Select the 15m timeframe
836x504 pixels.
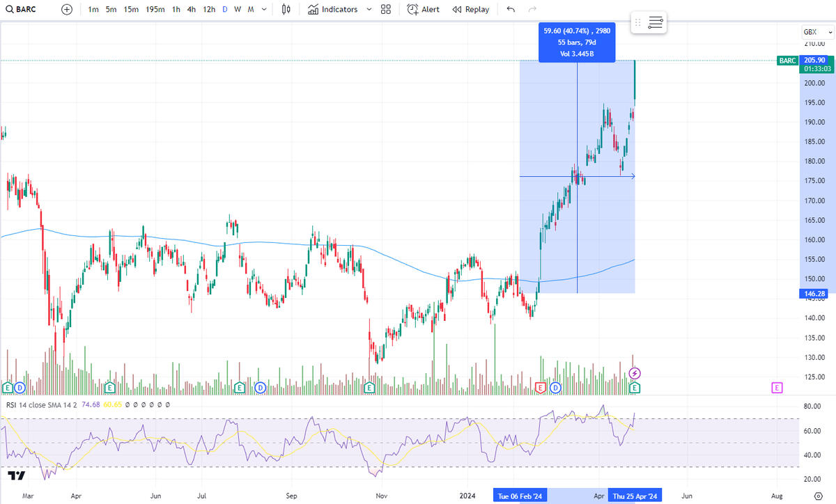[x=131, y=10]
